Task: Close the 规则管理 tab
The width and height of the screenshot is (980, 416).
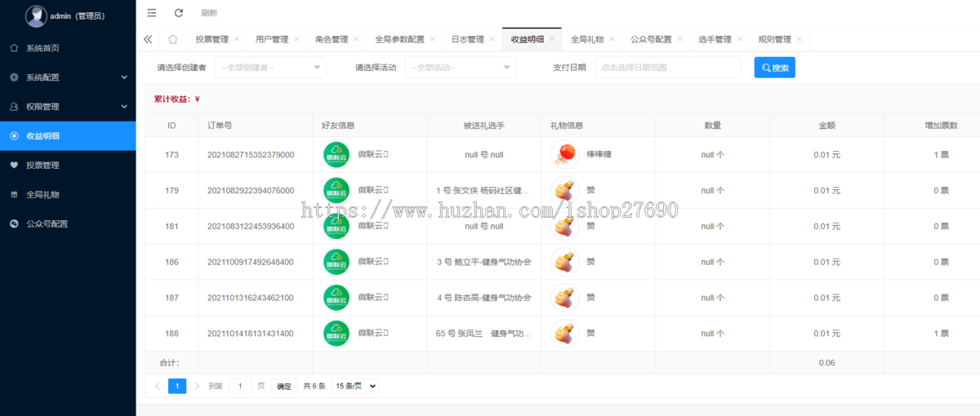Action: point(799,39)
